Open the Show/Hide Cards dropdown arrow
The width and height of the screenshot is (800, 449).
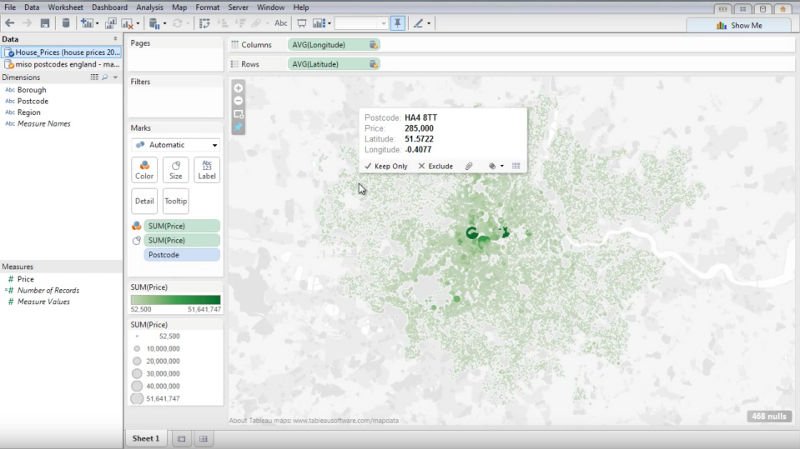(x=329, y=23)
